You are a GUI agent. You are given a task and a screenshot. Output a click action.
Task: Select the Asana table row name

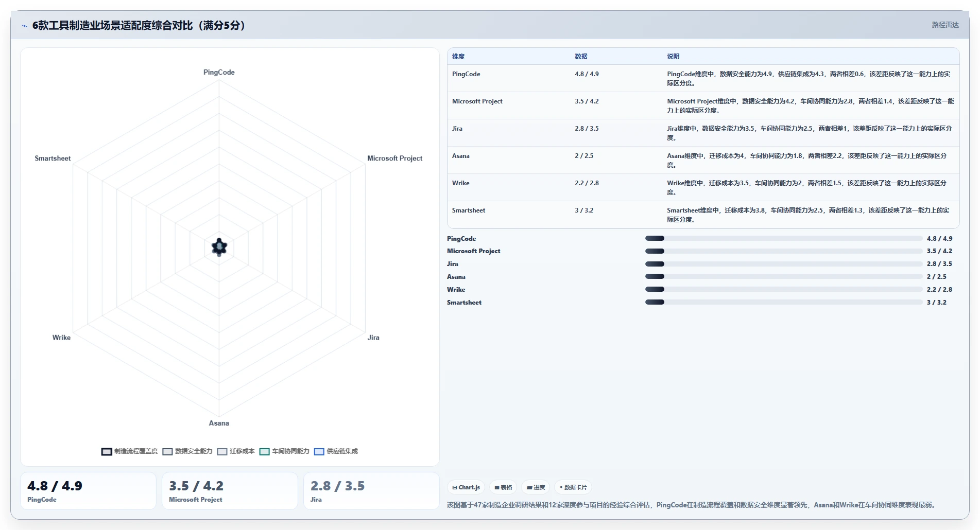pos(461,156)
